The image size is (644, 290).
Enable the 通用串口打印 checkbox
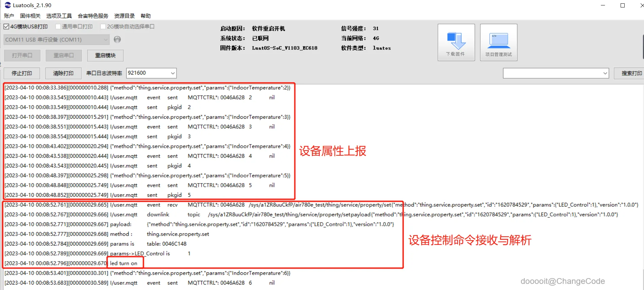[58, 26]
